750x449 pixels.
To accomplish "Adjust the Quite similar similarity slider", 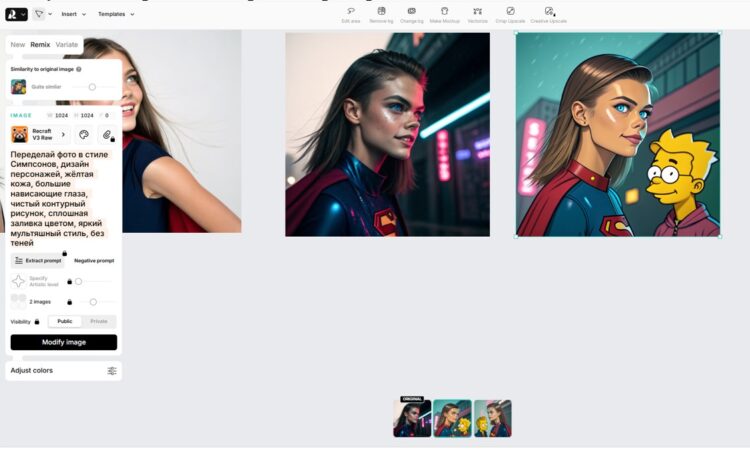I will tap(92, 87).
